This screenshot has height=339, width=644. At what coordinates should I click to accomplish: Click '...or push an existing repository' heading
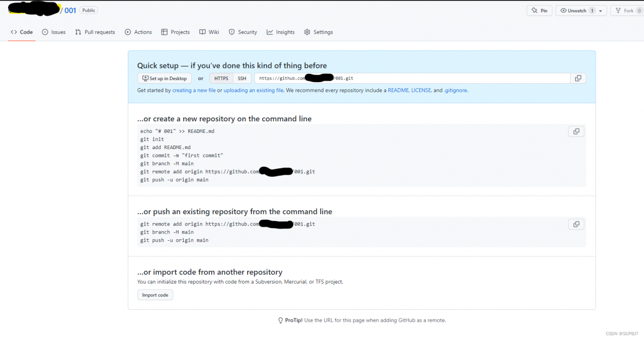point(235,212)
